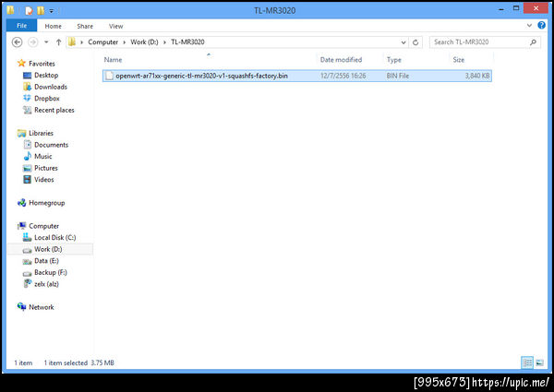Click TL-MR3020 in the address breadcrumb

coord(187,42)
